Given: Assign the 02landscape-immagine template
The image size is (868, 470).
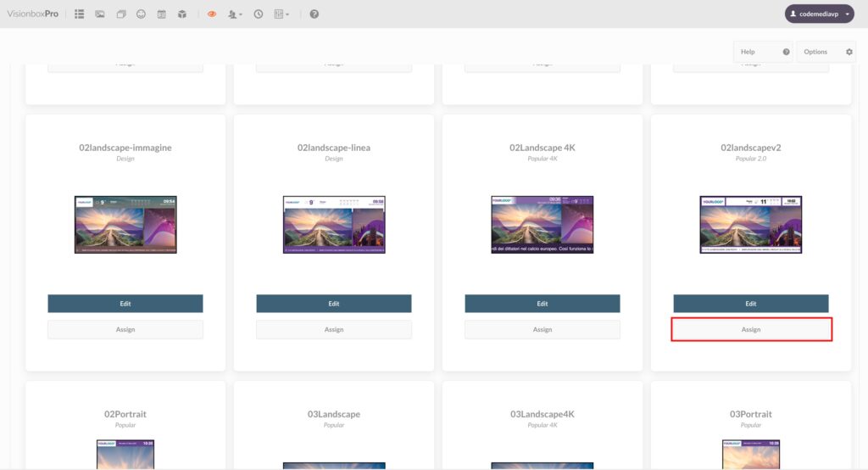Looking at the screenshot, I should click(125, 329).
